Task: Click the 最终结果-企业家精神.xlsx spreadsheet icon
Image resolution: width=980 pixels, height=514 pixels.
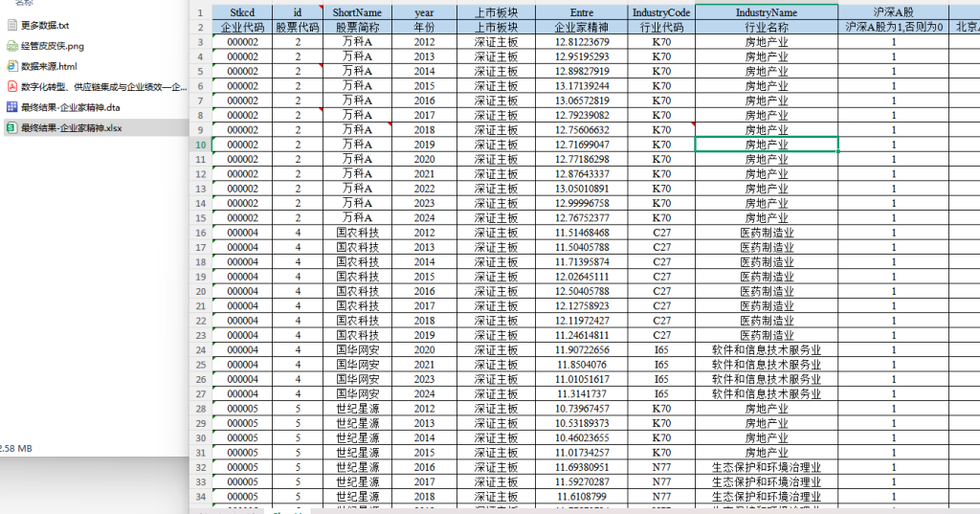Action: point(11,128)
